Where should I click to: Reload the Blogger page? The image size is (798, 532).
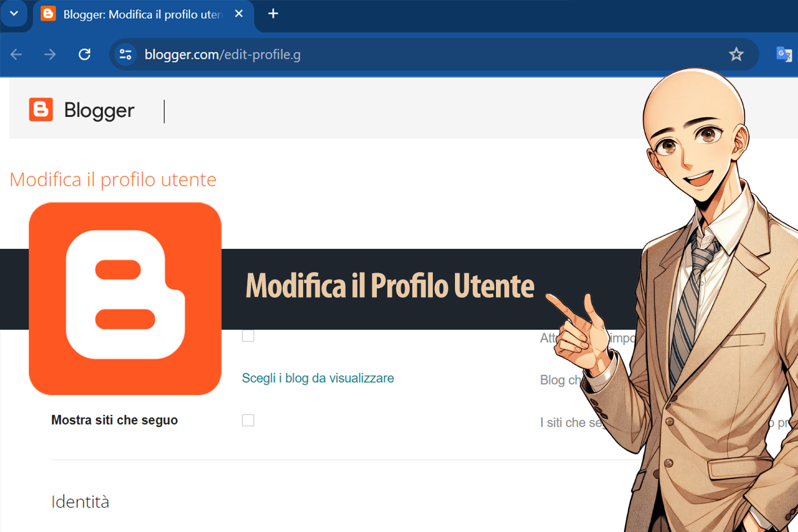pyautogui.click(x=84, y=54)
